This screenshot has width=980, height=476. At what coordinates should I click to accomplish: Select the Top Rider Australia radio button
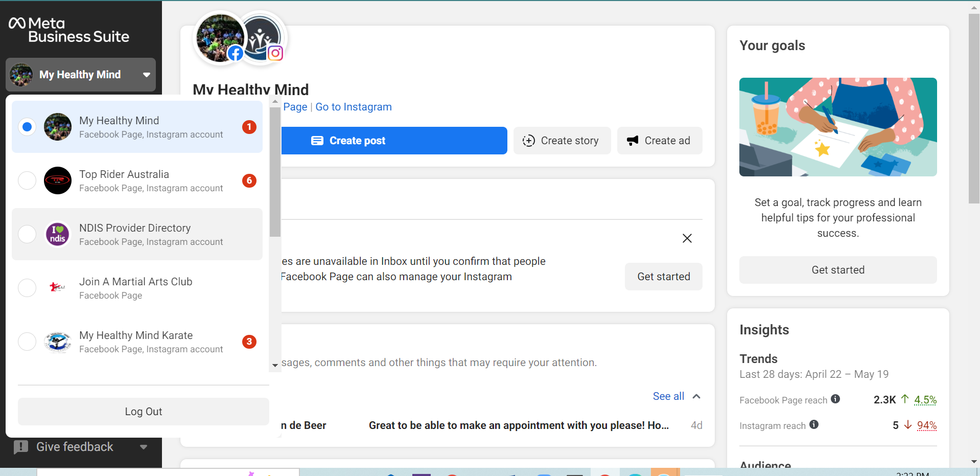tap(27, 180)
